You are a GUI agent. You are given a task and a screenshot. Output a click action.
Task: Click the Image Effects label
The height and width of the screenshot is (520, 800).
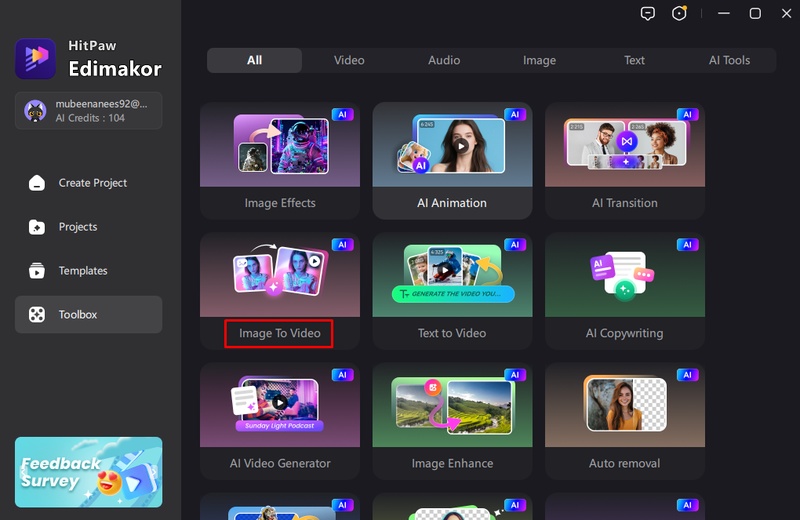coord(280,203)
